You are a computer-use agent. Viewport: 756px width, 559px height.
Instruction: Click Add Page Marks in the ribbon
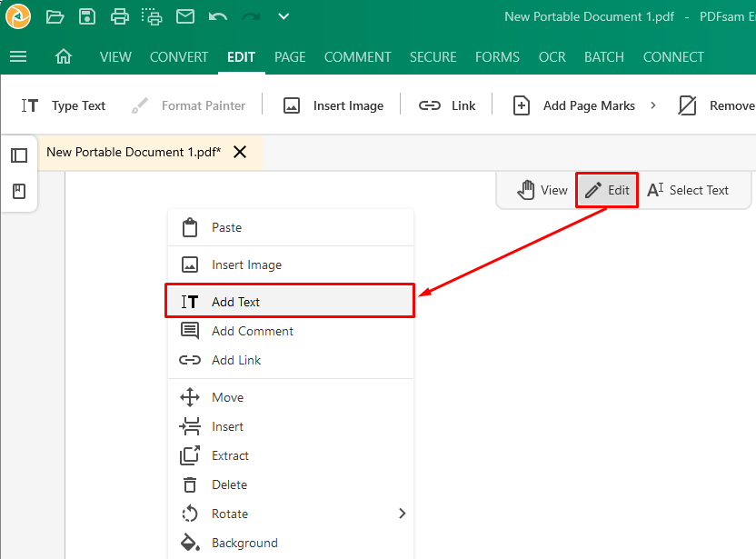[x=573, y=105]
